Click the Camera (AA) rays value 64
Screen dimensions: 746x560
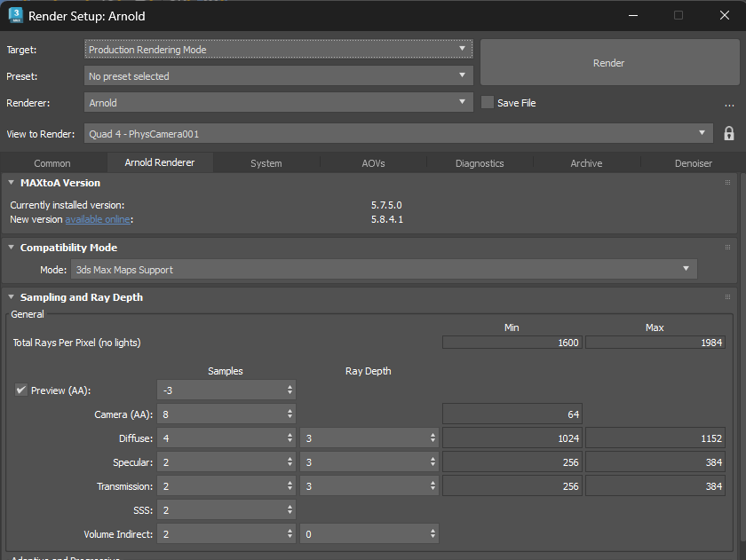512,414
